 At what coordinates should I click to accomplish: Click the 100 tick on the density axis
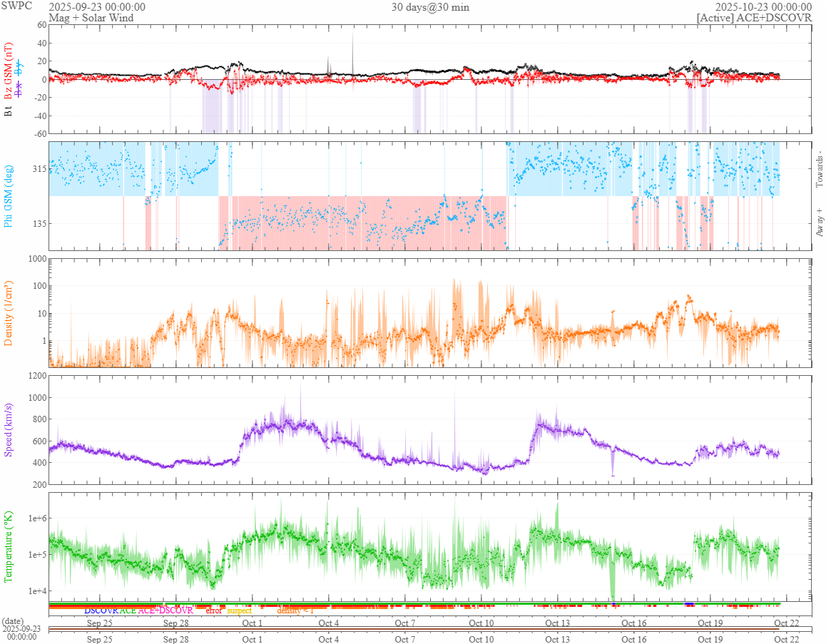(39, 286)
